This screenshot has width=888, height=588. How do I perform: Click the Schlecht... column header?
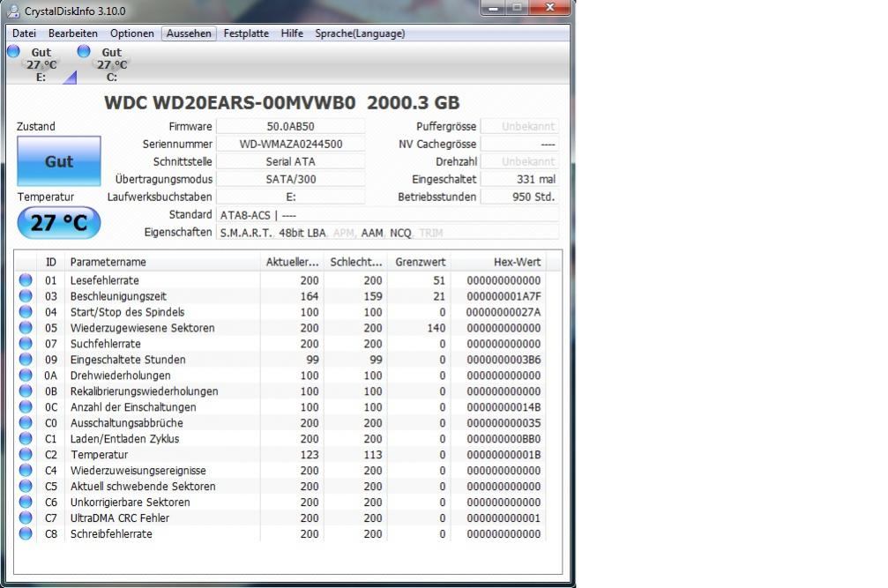(x=355, y=262)
